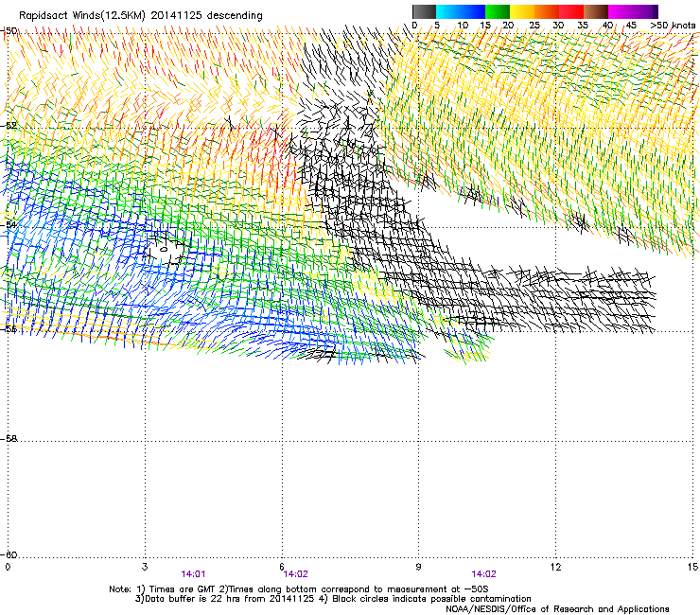The height and width of the screenshot is (615, 700).
Task: Click the red 30-35 knots legend swatch
Action: click(571, 11)
